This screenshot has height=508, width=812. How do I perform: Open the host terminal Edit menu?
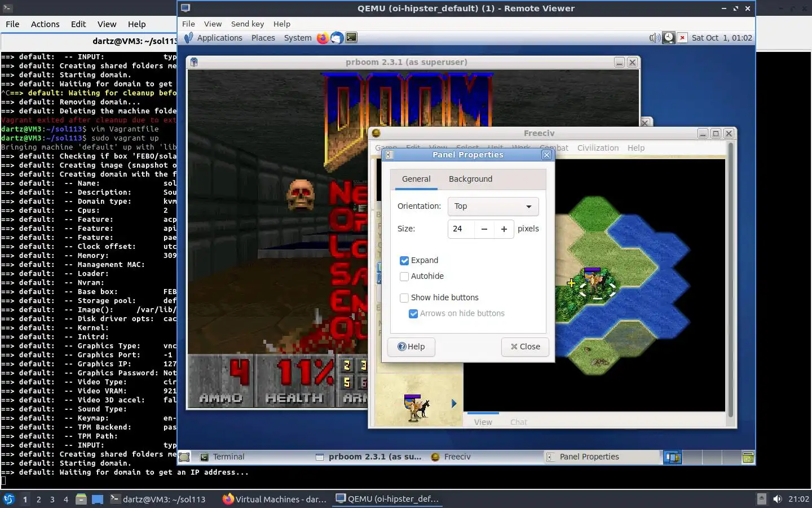tap(78, 24)
